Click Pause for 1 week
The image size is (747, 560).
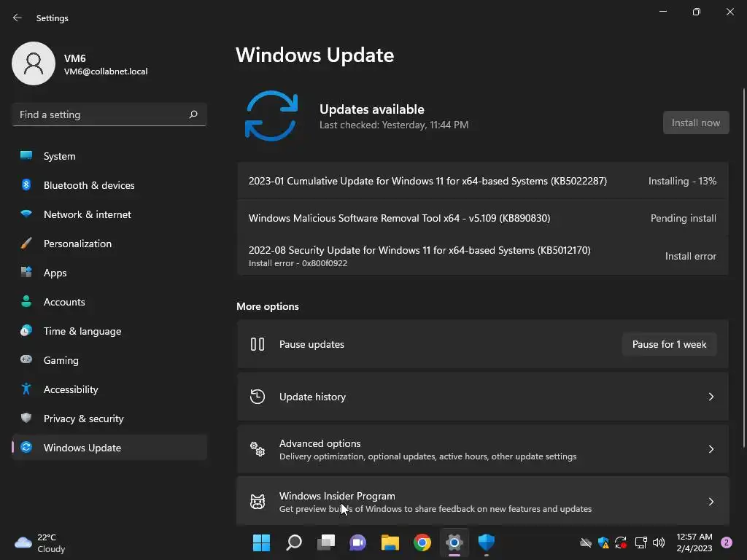coord(669,344)
